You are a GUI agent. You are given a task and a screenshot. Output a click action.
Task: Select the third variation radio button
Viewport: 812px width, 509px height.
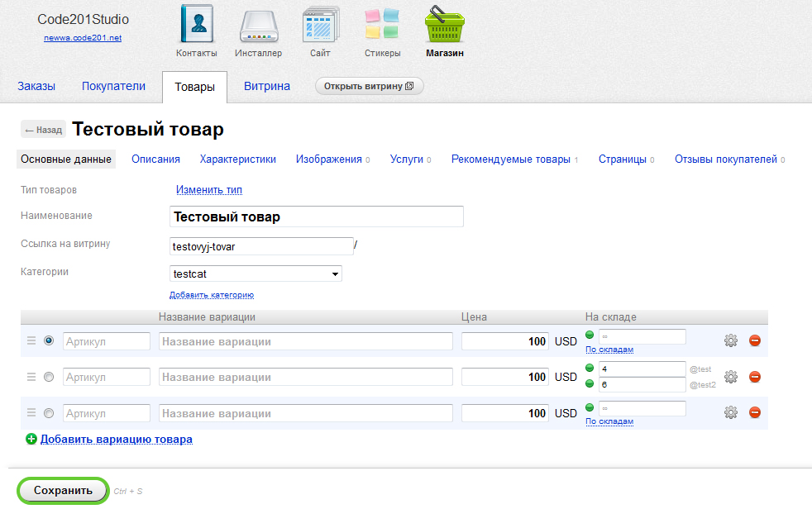pos(49,413)
